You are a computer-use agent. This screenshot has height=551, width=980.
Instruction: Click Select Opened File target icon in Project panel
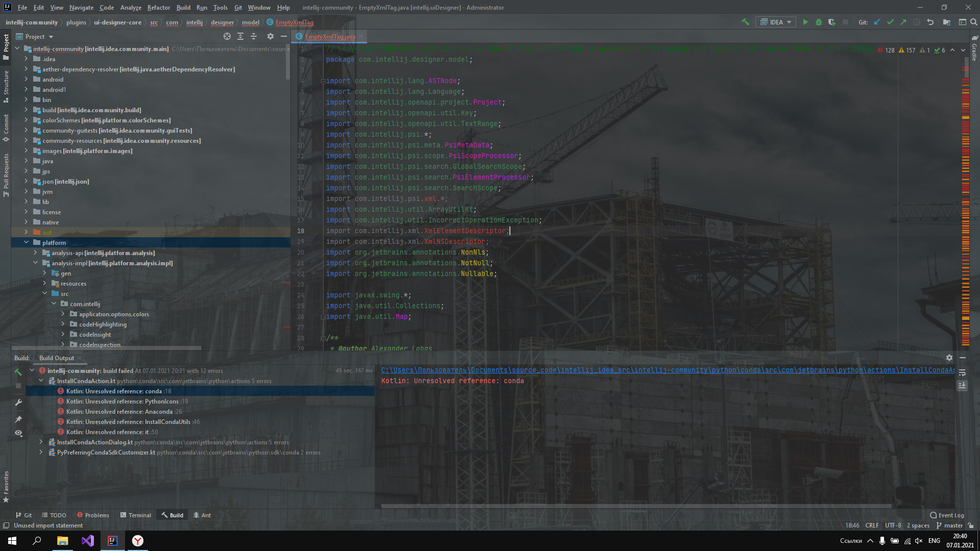coord(227,36)
